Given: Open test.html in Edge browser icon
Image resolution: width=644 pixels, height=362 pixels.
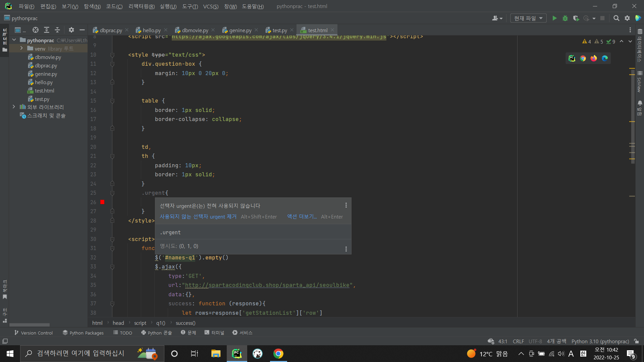Looking at the screenshot, I should click(605, 58).
